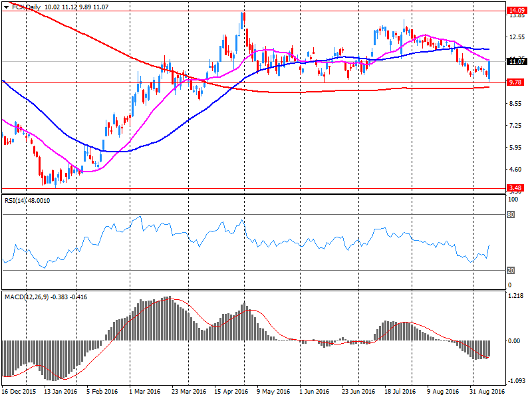Click the 5 Feb 2016 date label
Image resolution: width=532 pixels, height=399 pixels.
pos(102,391)
